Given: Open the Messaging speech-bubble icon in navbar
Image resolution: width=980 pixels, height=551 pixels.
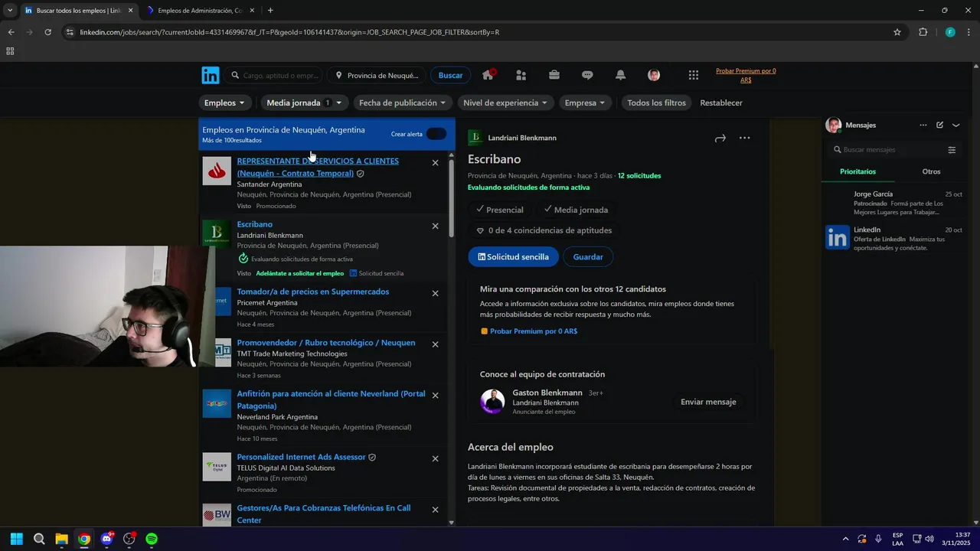Looking at the screenshot, I should pyautogui.click(x=587, y=75).
